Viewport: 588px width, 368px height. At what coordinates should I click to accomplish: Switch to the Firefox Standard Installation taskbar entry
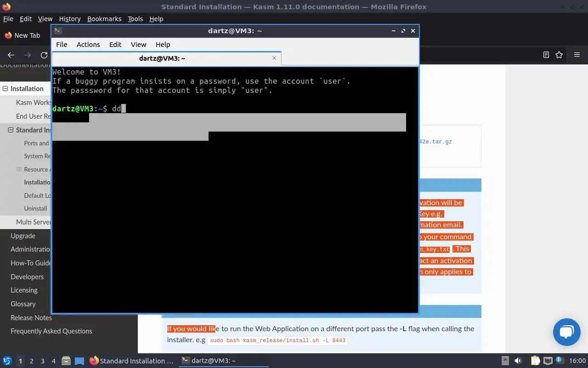132,361
